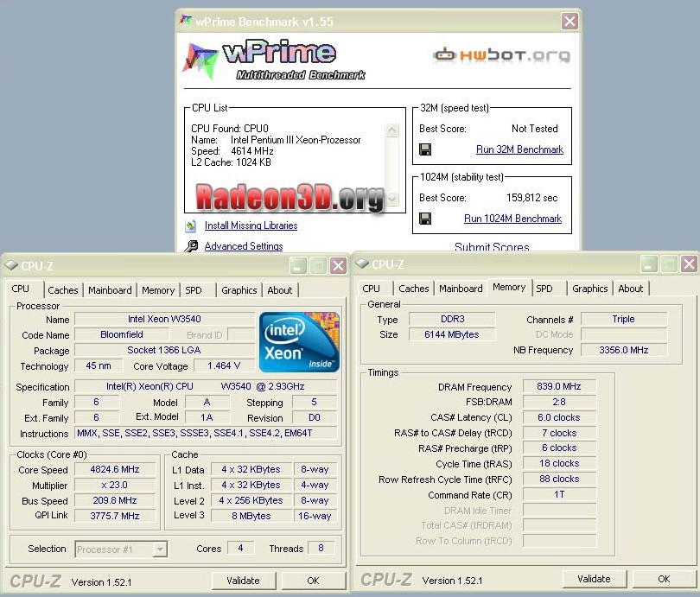The height and width of the screenshot is (597, 700).
Task: Click Level 3 cache value 8 MBytes
Action: click(251, 516)
